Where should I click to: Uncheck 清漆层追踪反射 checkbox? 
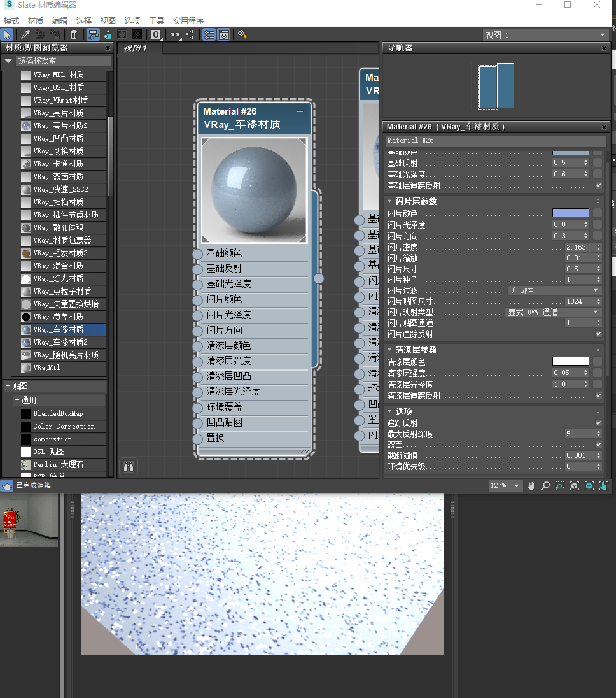coord(598,395)
